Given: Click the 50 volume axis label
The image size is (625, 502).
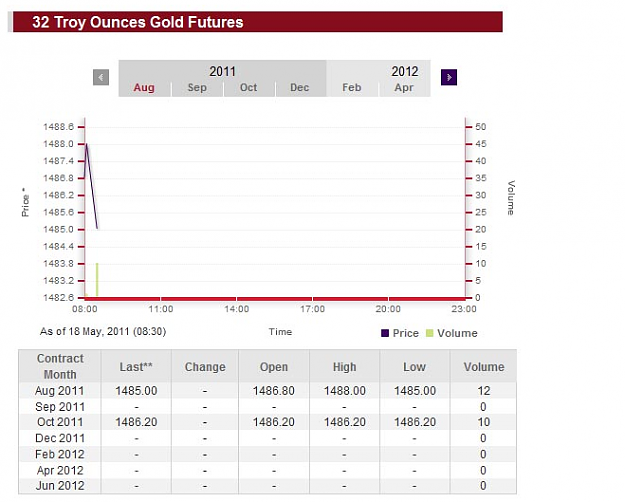Looking at the screenshot, I should (480, 127).
